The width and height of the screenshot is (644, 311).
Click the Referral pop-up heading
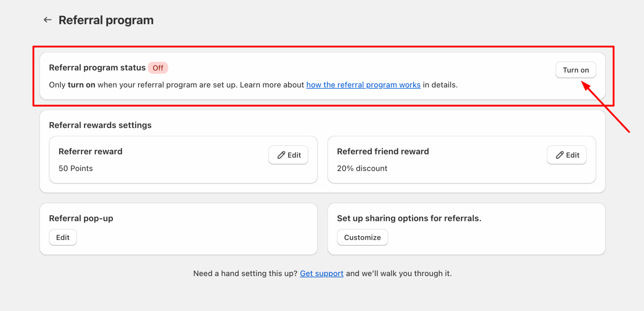(x=81, y=218)
